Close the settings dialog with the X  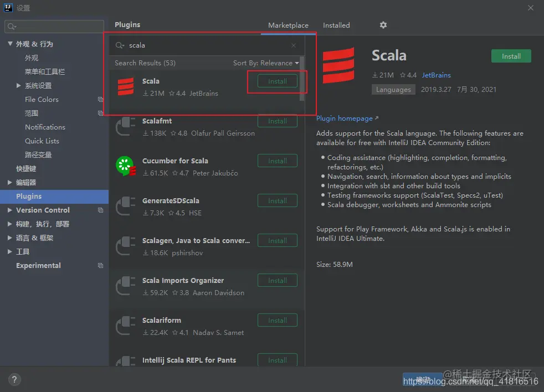pyautogui.click(x=531, y=8)
